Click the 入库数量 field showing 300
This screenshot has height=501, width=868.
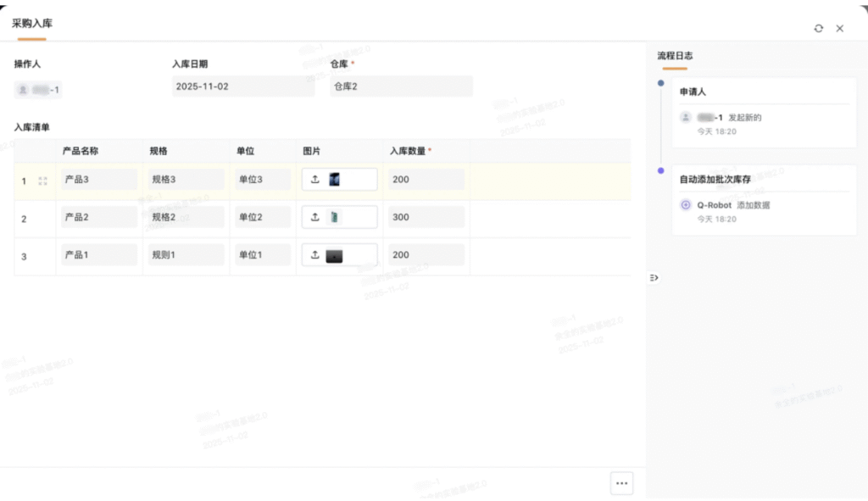click(426, 217)
